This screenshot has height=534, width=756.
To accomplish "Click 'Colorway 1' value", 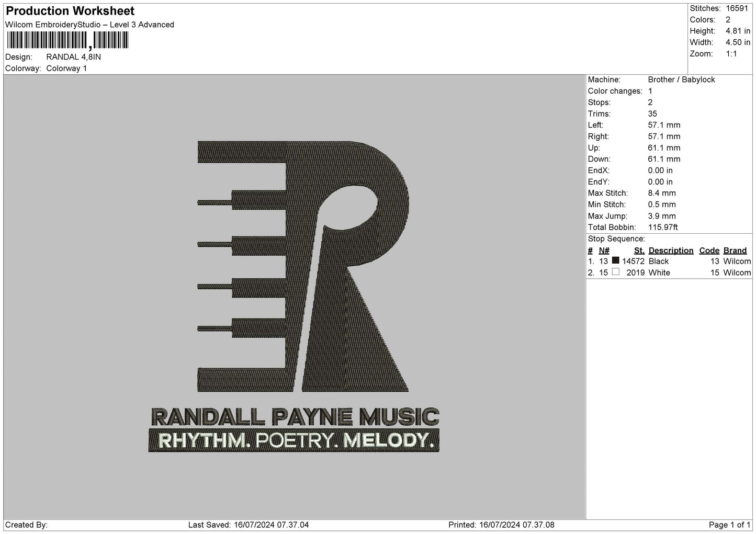I will [x=66, y=69].
